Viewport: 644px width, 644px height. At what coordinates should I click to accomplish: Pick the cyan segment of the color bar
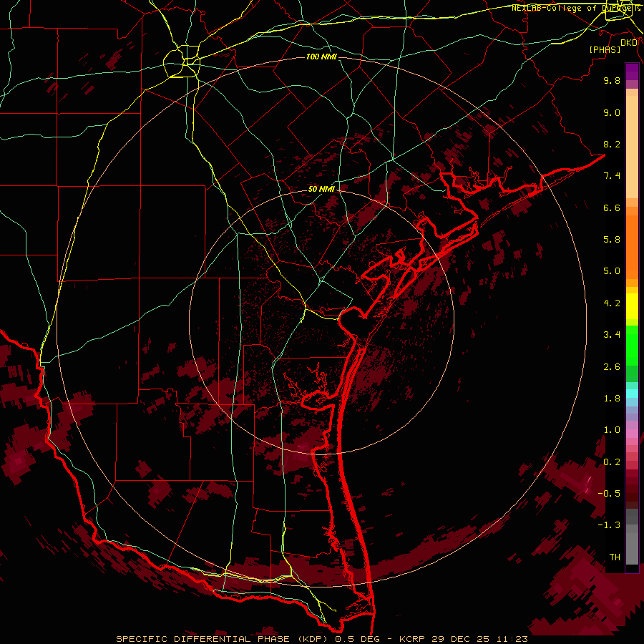click(x=632, y=394)
